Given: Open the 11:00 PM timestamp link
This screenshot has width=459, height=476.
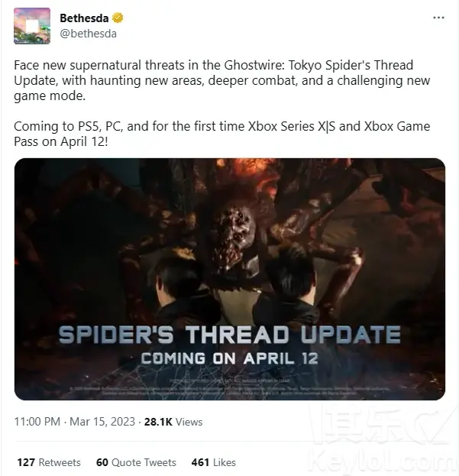Looking at the screenshot, I should coord(37,422).
